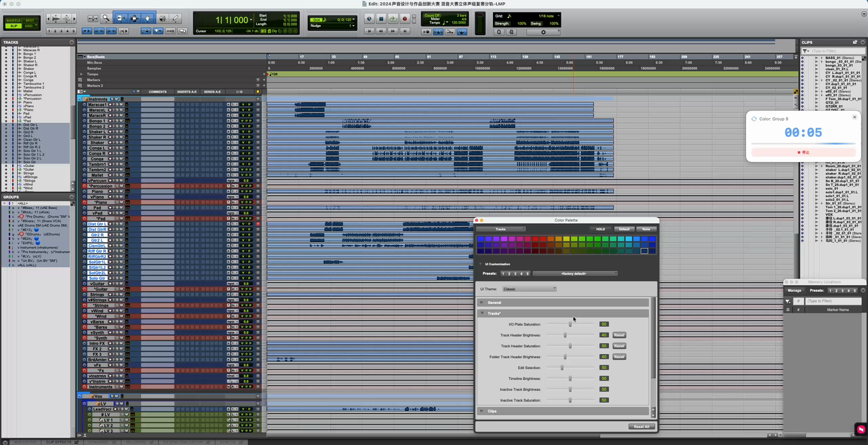Pick the magenta swatch in top row
The image size is (868, 445).
(512, 239)
